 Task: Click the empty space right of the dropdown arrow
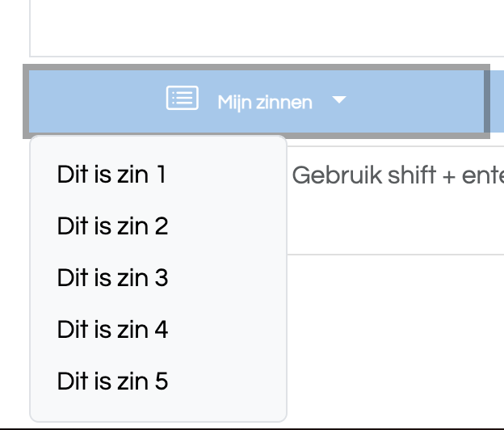click(x=414, y=101)
